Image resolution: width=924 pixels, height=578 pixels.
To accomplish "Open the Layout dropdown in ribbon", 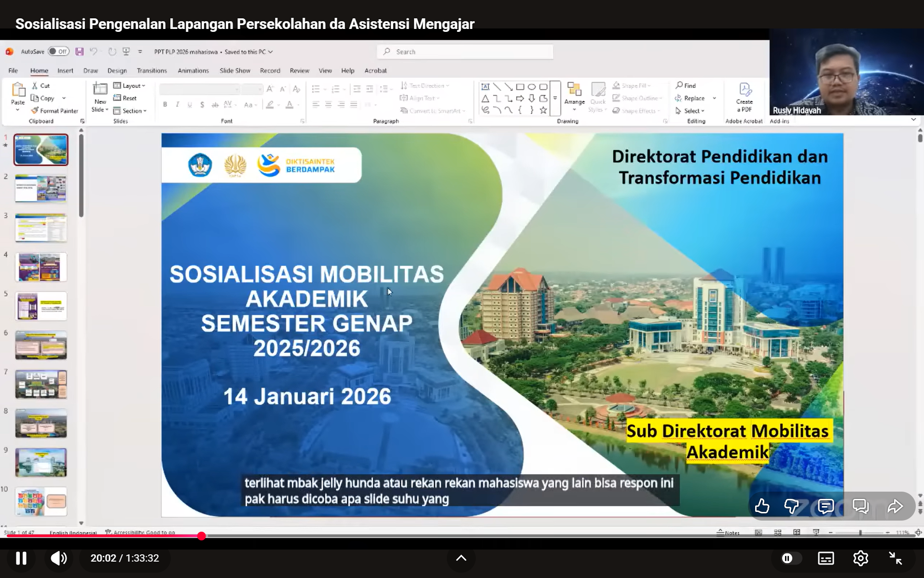I will coord(129,85).
